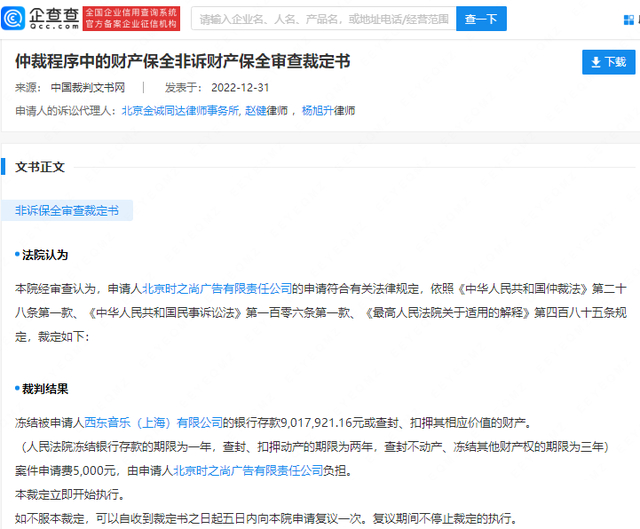Click the Qcc.com logo icon
Screen dimensions: 640x529
(13, 18)
